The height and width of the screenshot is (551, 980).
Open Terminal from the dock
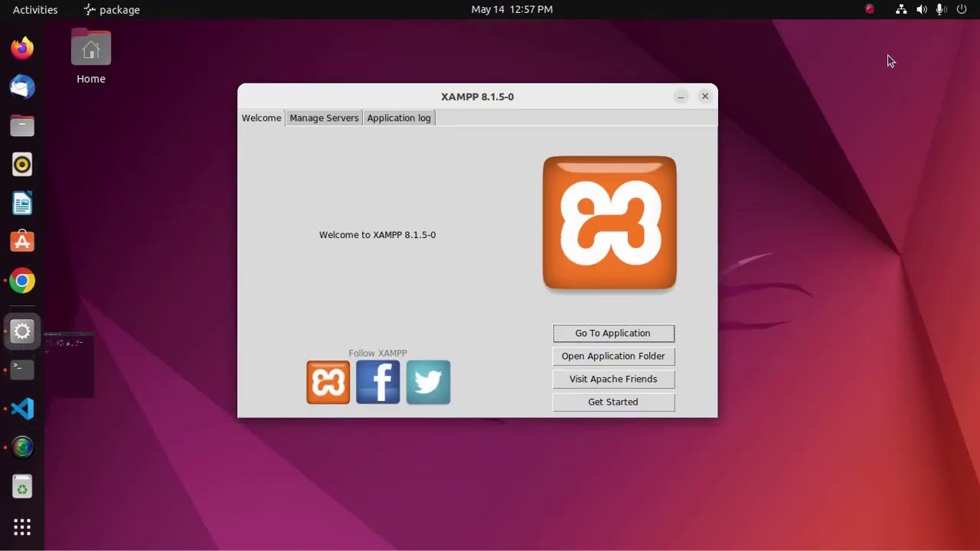tap(22, 370)
